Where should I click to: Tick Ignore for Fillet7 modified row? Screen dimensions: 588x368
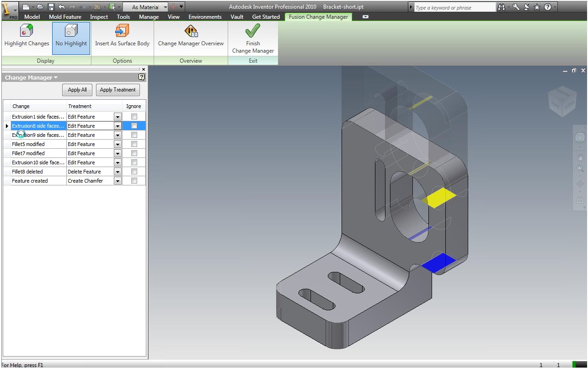[134, 153]
